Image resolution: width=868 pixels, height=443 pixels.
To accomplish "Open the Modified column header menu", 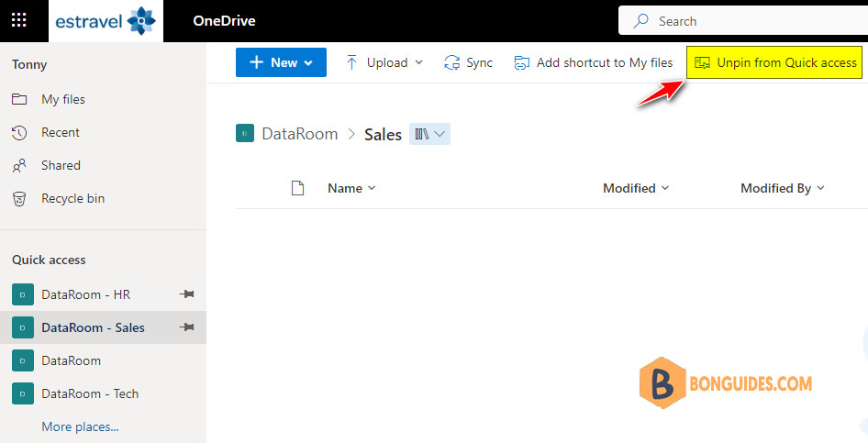I will tap(636, 188).
